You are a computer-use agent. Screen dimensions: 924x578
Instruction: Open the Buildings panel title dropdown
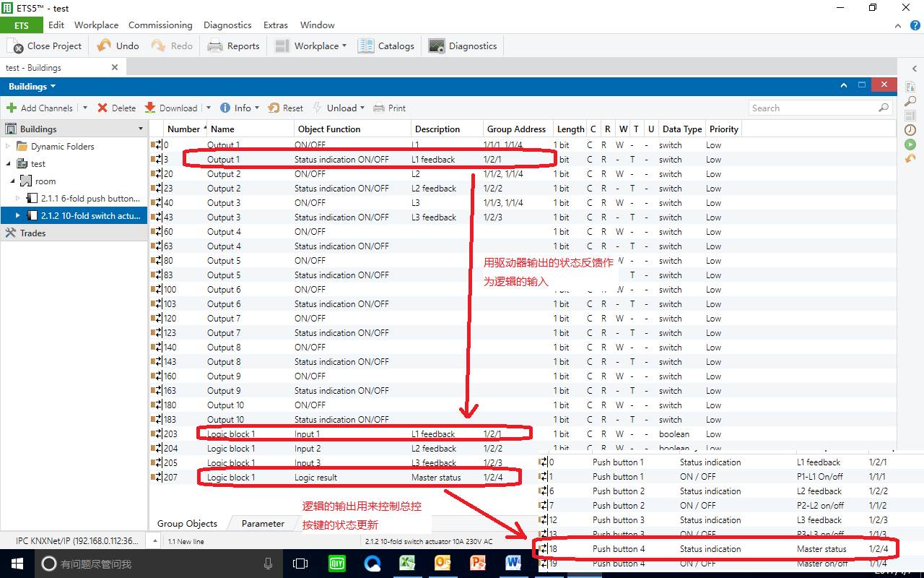53,87
